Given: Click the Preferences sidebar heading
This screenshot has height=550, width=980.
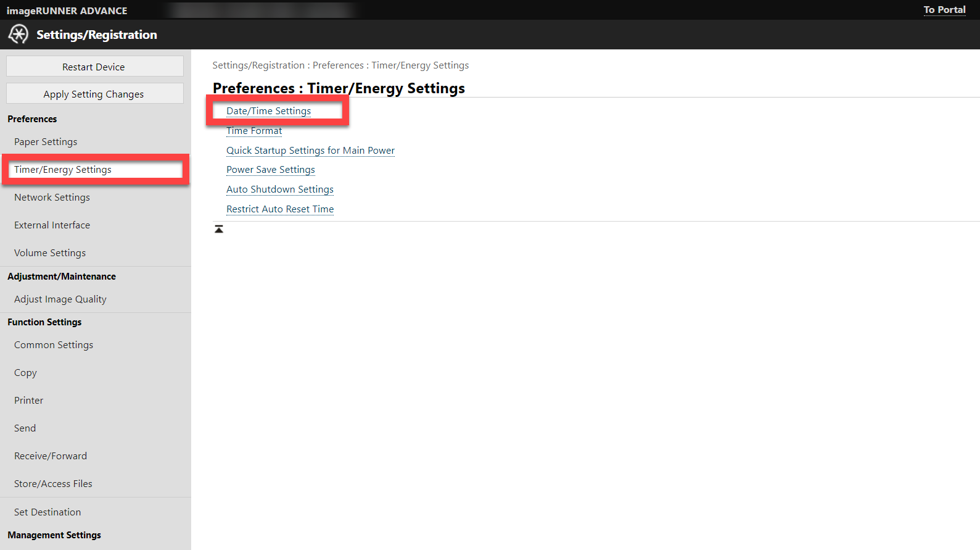Looking at the screenshot, I should (32, 119).
